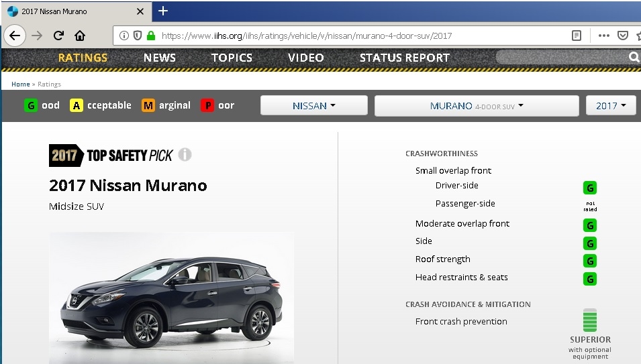Click the Side rating label
Screen dimensions: 641x364
[x=424, y=241]
